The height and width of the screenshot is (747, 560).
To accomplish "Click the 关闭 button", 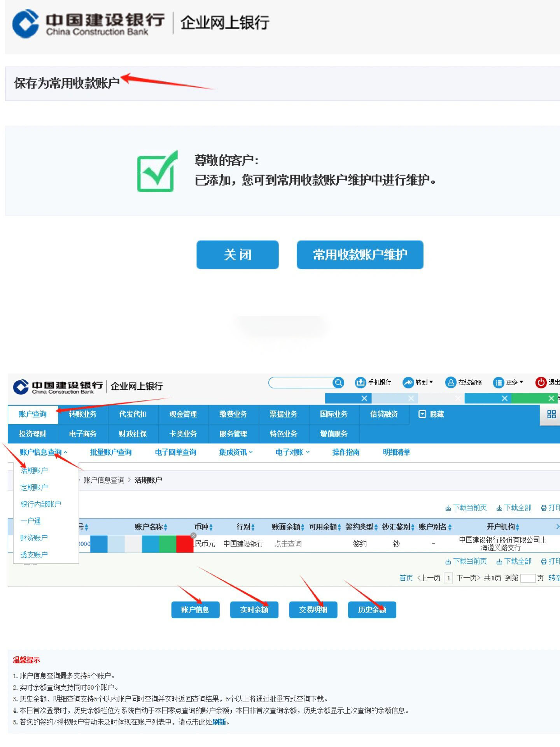I will pyautogui.click(x=238, y=255).
